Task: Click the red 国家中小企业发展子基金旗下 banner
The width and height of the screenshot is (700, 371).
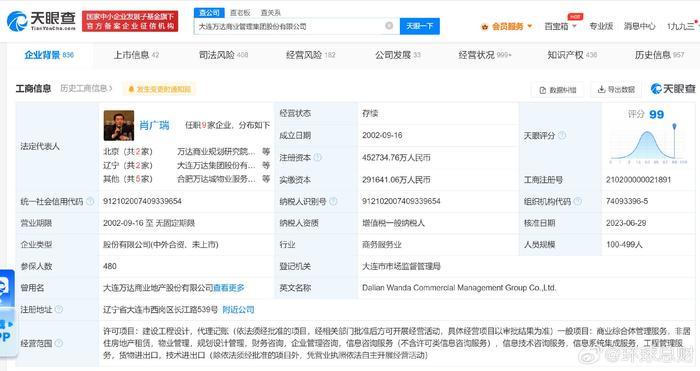Action: pyautogui.click(x=130, y=21)
